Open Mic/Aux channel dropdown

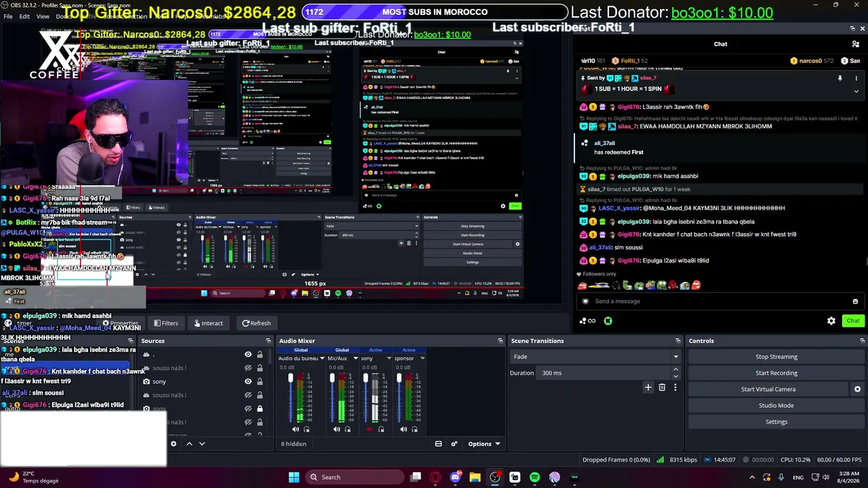coord(355,359)
